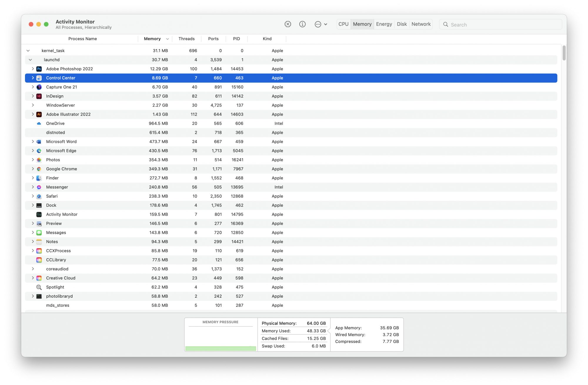Viewport: 588px width, 385px height.
Task: Click the OneDrive cloud icon
Action: point(39,124)
